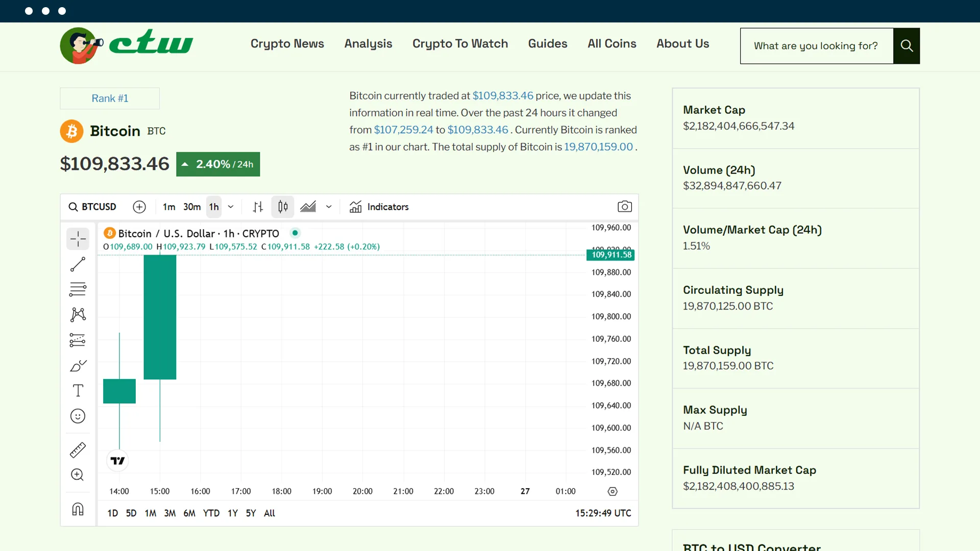
Task: Select the pattern drawing tool
Action: pos(78,315)
